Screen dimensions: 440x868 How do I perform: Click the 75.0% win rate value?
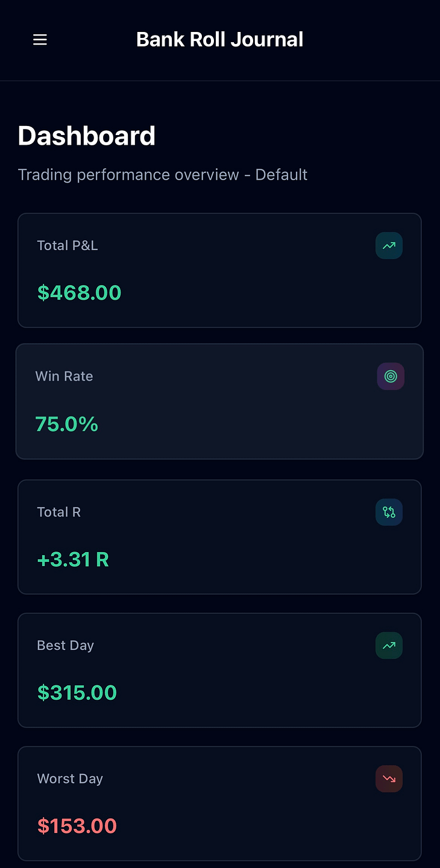67,424
